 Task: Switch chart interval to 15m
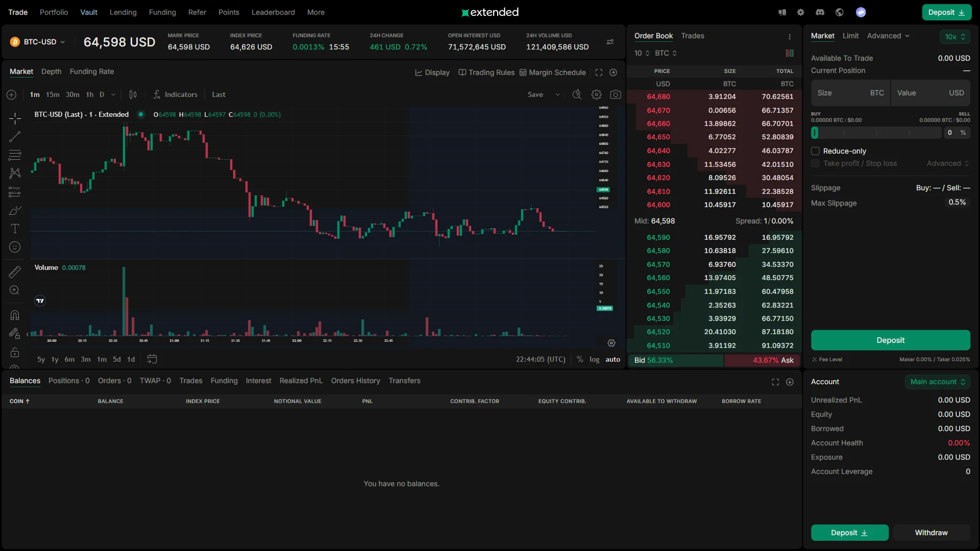point(53,94)
